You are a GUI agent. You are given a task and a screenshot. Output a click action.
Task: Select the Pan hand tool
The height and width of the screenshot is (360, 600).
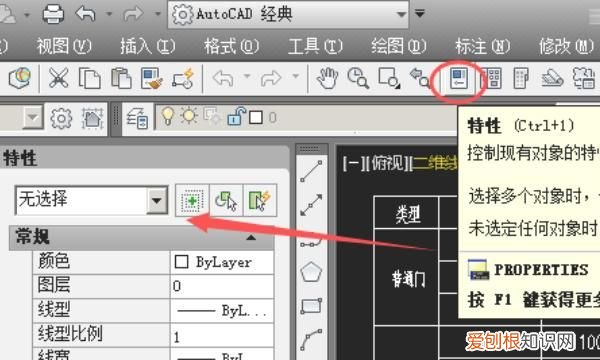[x=328, y=78]
